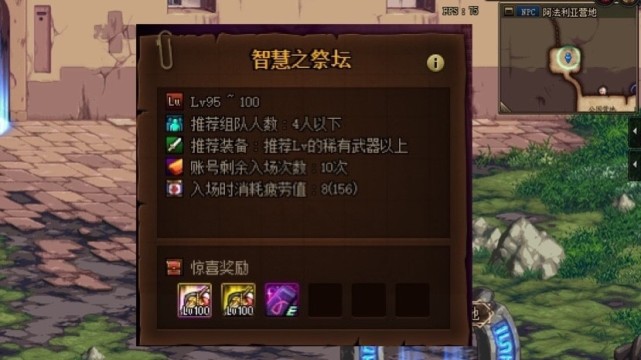Click the recommended party size people icon
The width and height of the screenshot is (641, 360).
(x=174, y=123)
